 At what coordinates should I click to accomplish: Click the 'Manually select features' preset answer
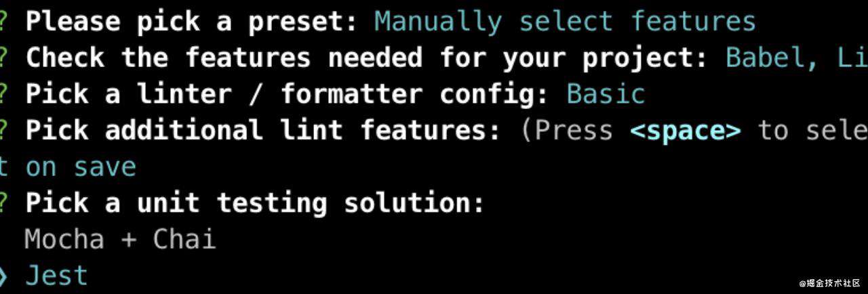565,22
